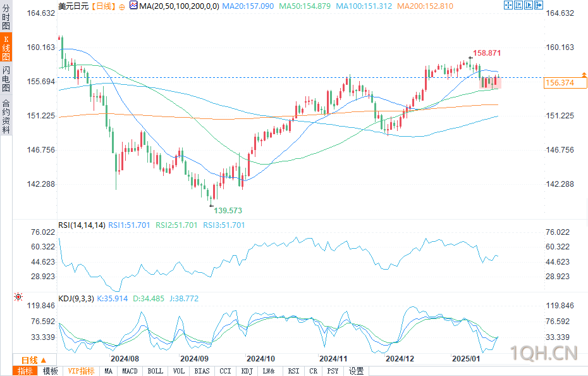Click the RSI(14,14,14) indicator label

tap(82, 225)
